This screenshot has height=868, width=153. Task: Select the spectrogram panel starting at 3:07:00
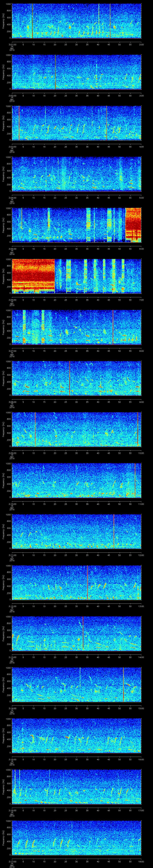coord(77,327)
